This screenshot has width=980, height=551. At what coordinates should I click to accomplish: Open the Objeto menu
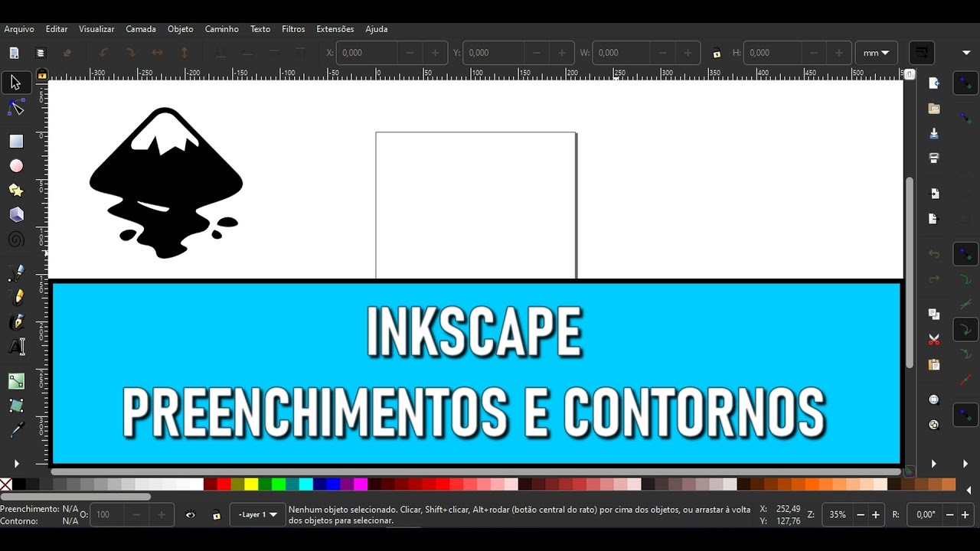point(181,29)
